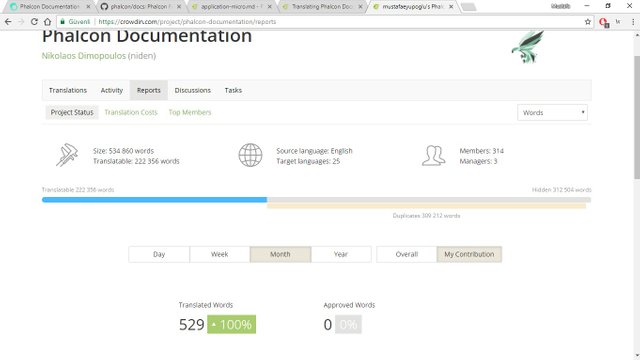
Task: Open the browser home page icon
Action: [47, 22]
